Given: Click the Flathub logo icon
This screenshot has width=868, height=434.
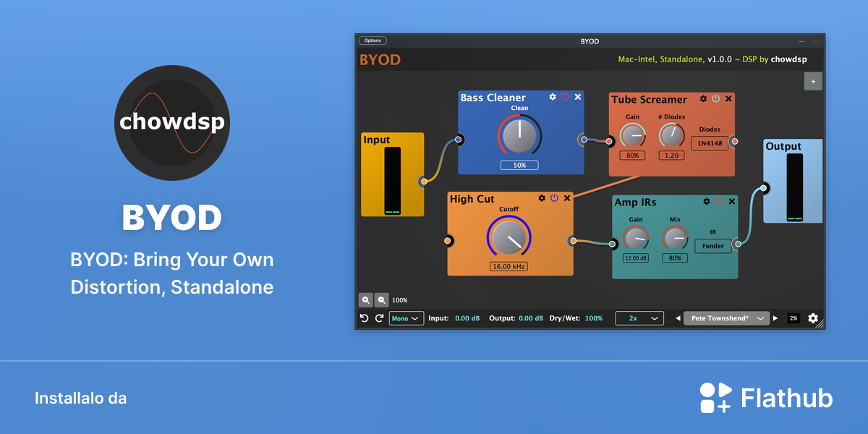Looking at the screenshot, I should (x=716, y=398).
